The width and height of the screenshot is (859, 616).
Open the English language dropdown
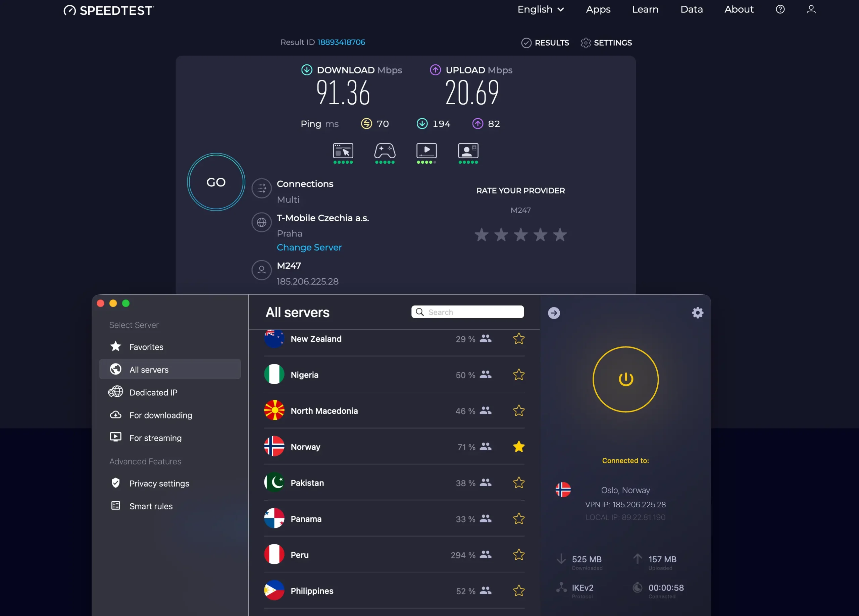pyautogui.click(x=541, y=9)
